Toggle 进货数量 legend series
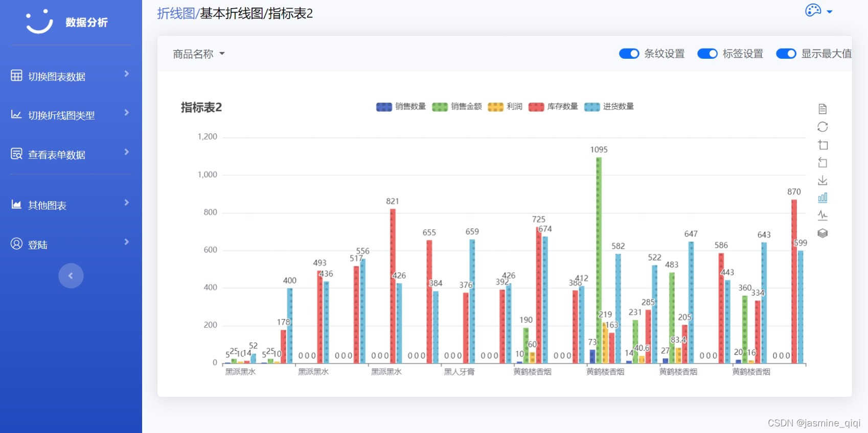The width and height of the screenshot is (868, 433). [609, 106]
